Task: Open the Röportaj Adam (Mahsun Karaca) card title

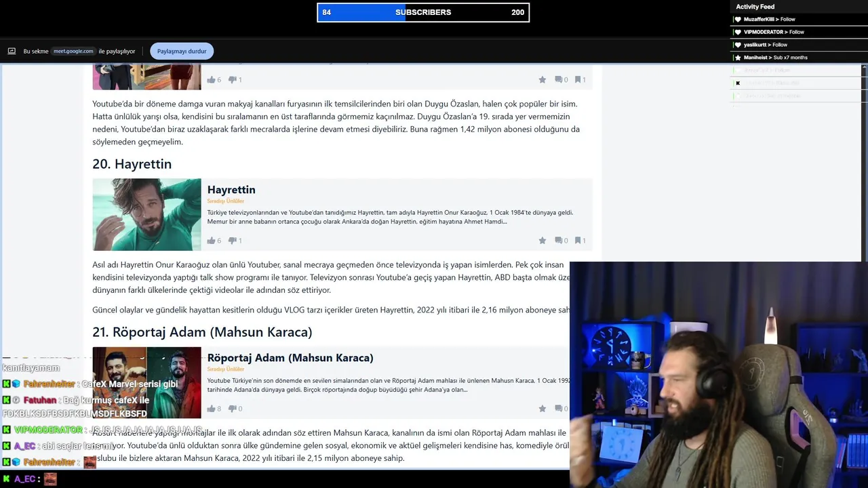Action: click(290, 358)
